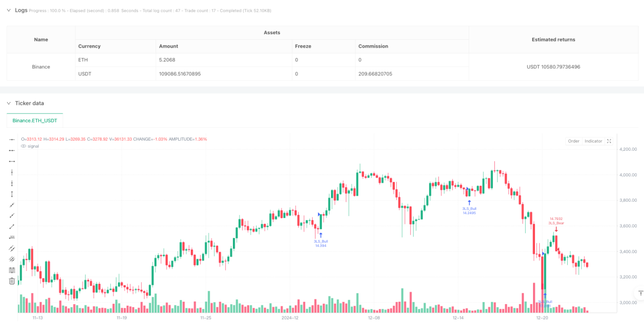Collapse the Logs section
The height and width of the screenshot is (322, 644).
coord(8,10)
